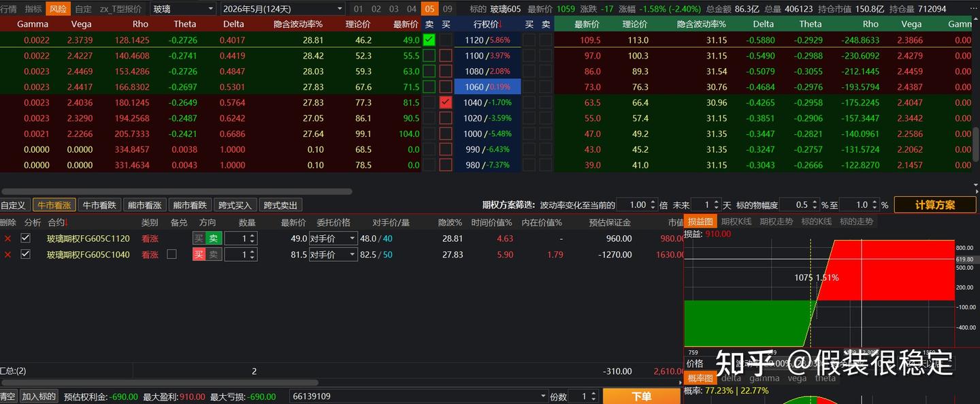Switch FG605C1040 direction to 卖
This screenshot has width=980, height=404.
(x=214, y=254)
